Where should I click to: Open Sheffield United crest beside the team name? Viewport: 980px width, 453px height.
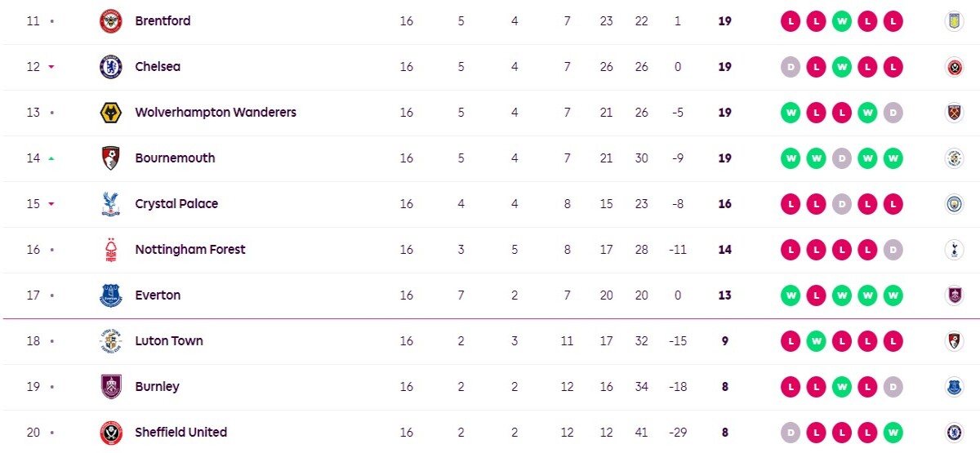110,433
